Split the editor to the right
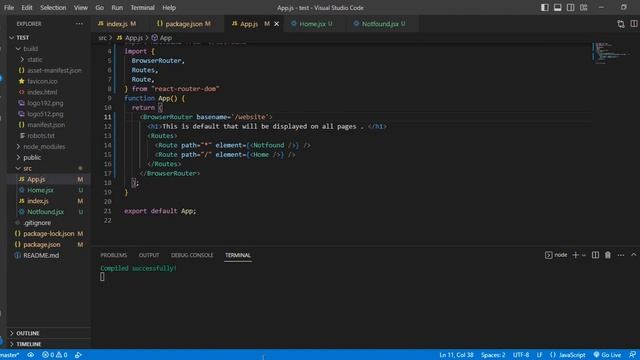Viewport: 640px width, 360px height. pos(634,24)
